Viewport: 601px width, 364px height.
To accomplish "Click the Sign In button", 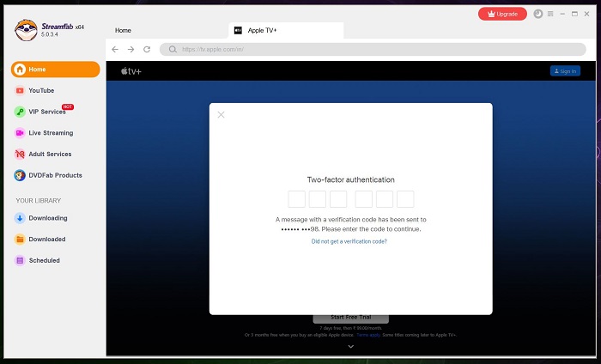I will click(x=565, y=71).
